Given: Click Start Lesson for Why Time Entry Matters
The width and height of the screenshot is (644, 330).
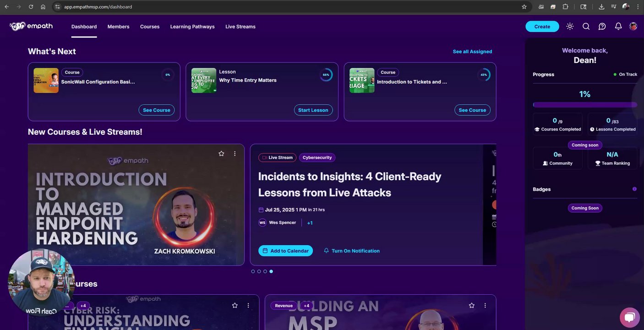Looking at the screenshot, I should click(x=313, y=110).
